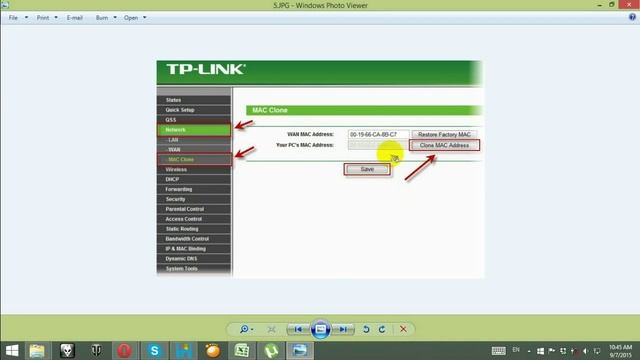Click Quick Setup in the TP-LINK sidebar
This screenshot has width=640, height=360.
pos(194,110)
